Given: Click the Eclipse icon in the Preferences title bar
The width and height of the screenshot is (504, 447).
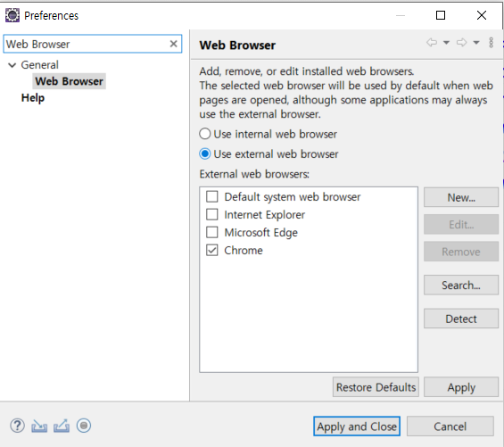Looking at the screenshot, I should (x=12, y=15).
